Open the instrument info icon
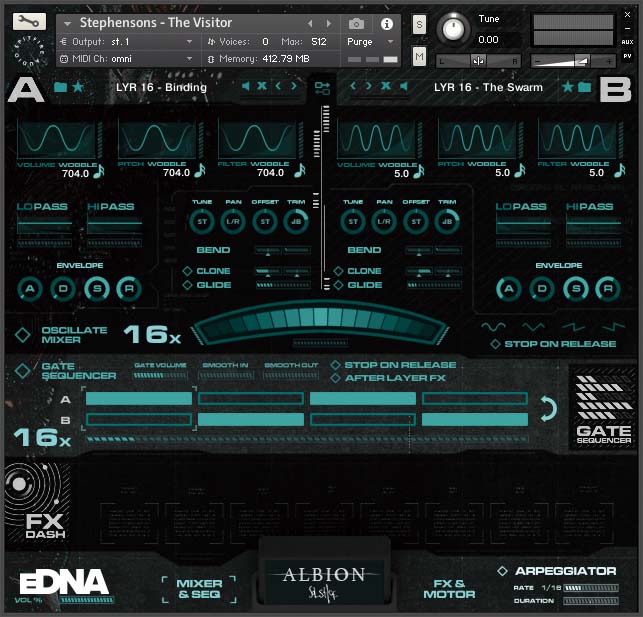This screenshot has width=643, height=617. coord(386,24)
